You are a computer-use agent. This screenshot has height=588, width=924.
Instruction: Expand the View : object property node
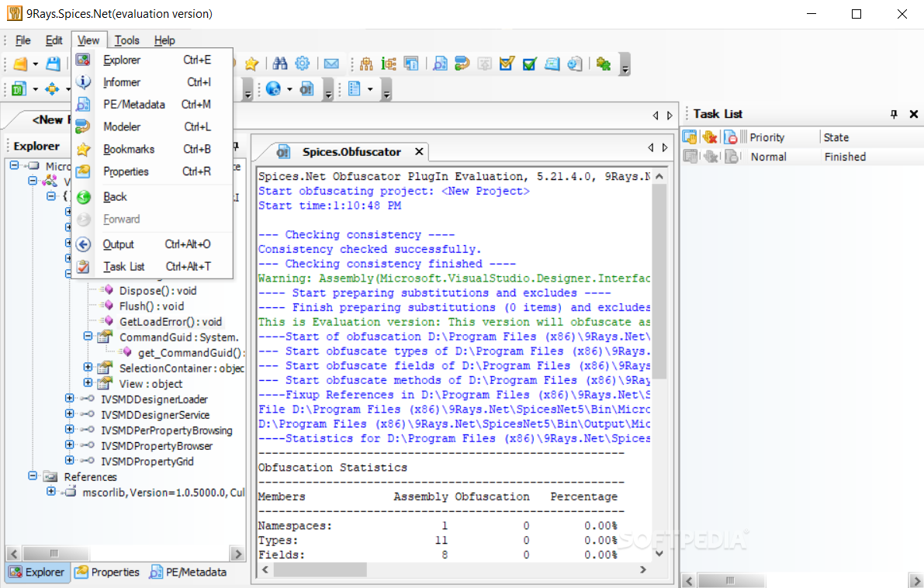click(x=88, y=383)
